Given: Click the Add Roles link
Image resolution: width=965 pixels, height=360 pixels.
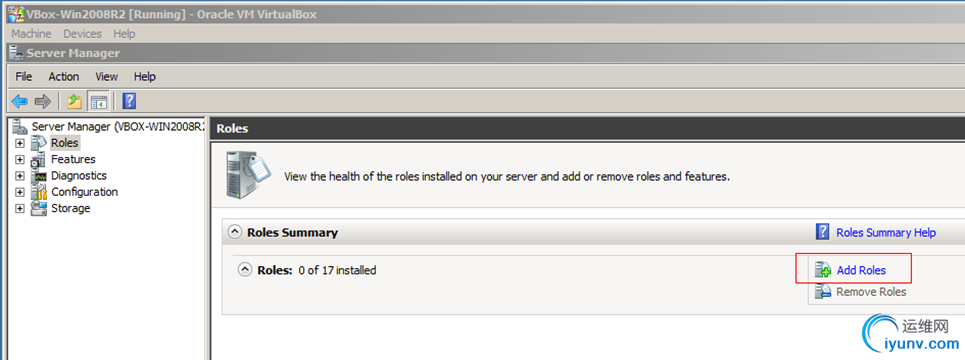Looking at the screenshot, I should [x=861, y=270].
